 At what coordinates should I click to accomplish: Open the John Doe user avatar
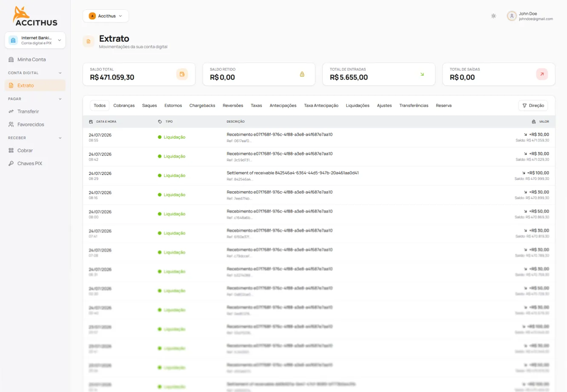click(x=512, y=16)
